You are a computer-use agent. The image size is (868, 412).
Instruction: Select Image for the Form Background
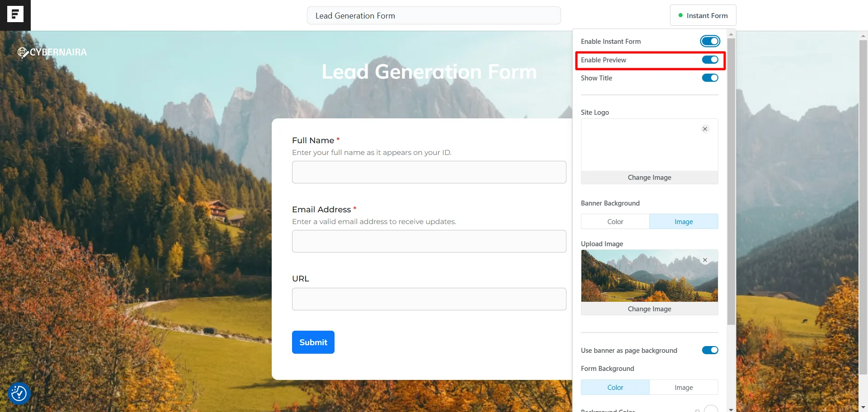pos(684,387)
